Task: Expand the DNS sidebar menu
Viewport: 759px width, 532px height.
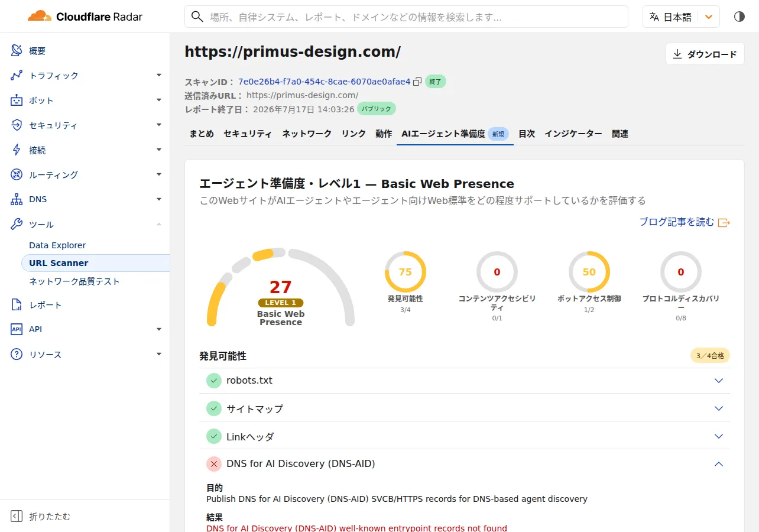Action: pyautogui.click(x=159, y=199)
